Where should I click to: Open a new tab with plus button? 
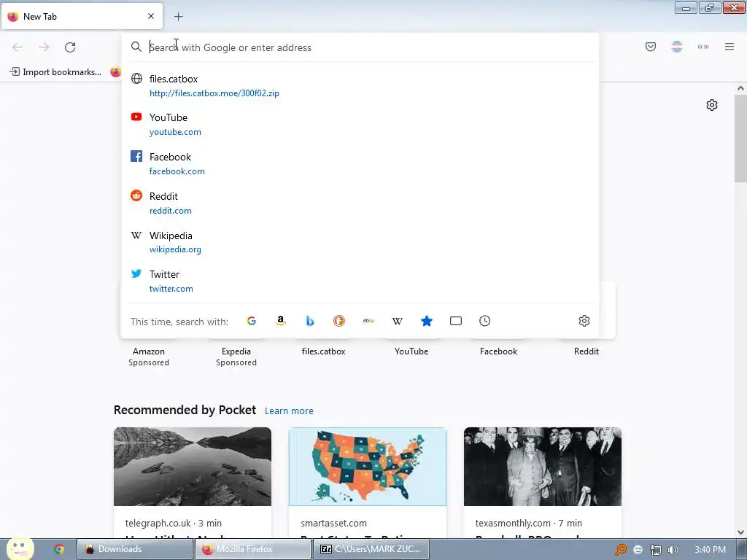[x=178, y=17]
